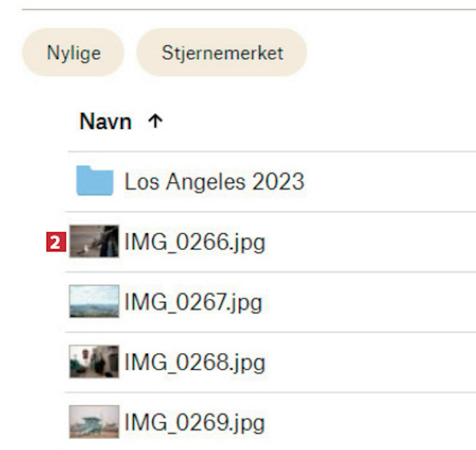Screen dimensions: 476x450
Task: Click the Los Angeles 2023 folder name
Action: click(214, 182)
